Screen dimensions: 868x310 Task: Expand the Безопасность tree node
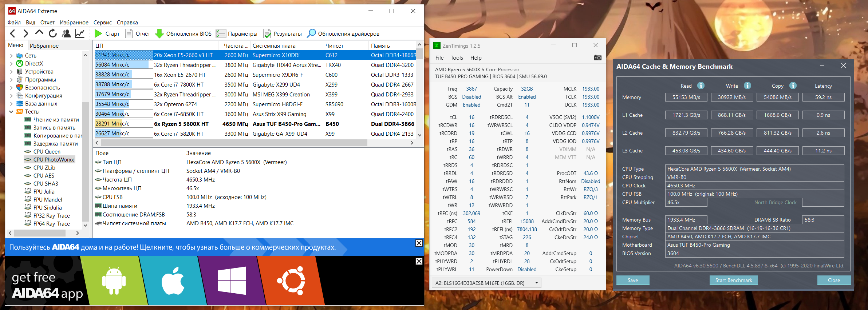pyautogui.click(x=11, y=88)
